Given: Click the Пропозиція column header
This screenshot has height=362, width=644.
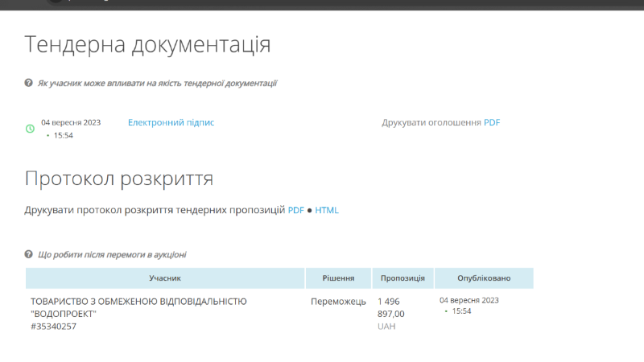Looking at the screenshot, I should [x=402, y=278].
